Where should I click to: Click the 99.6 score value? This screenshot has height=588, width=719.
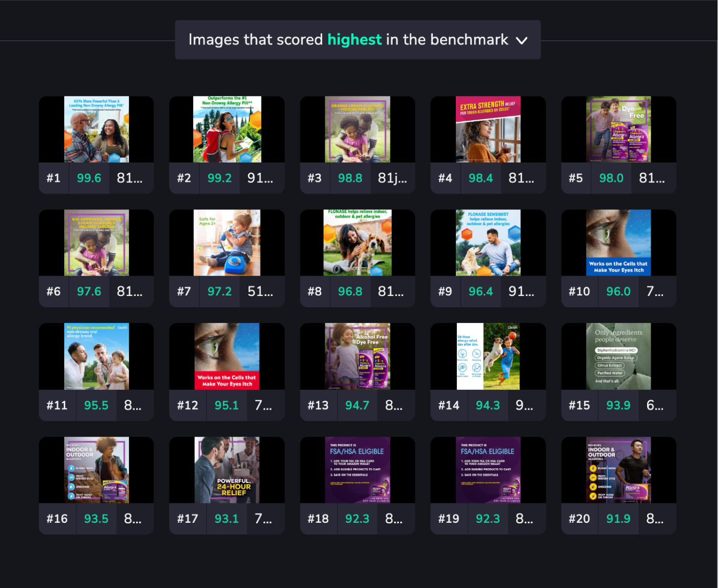pyautogui.click(x=89, y=178)
